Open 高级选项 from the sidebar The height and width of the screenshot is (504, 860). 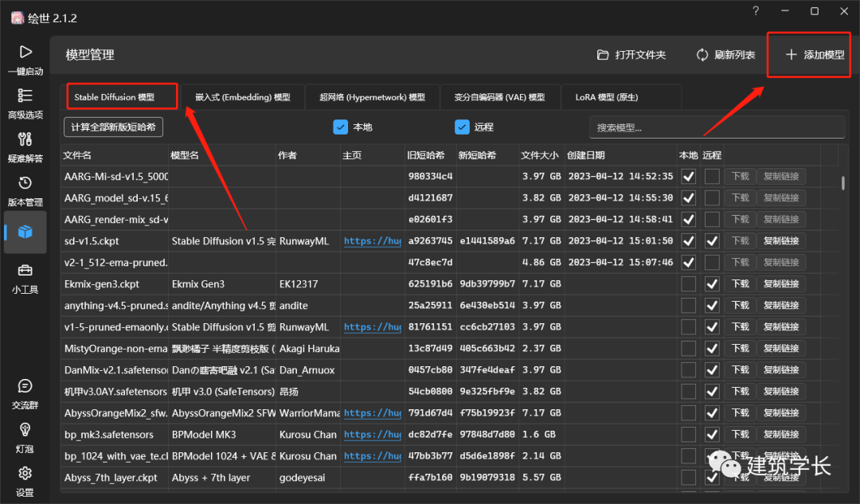click(25, 104)
